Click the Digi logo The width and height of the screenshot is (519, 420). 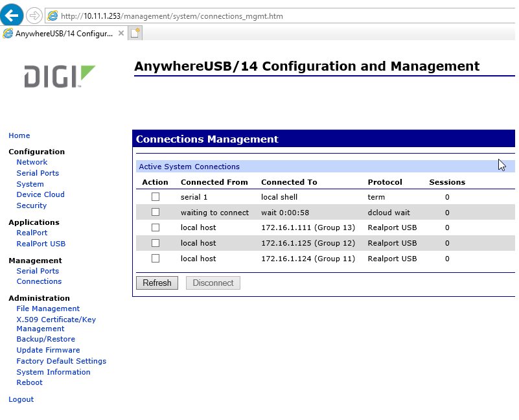(60, 76)
